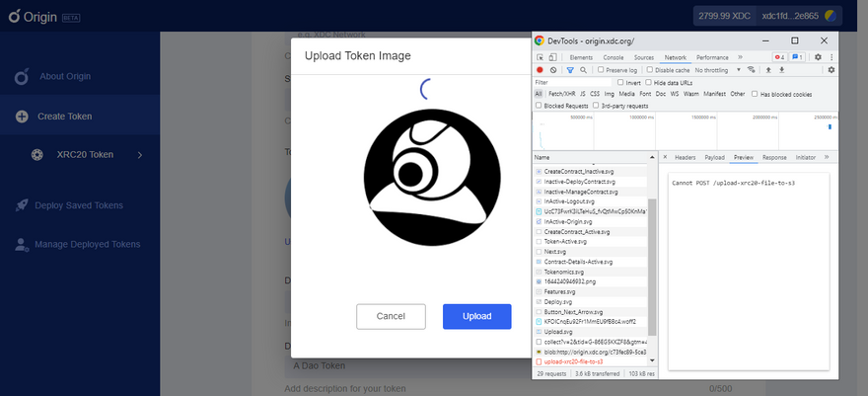Viewport: 868px width, 396px height.
Task: Open the Response tab in request details
Action: point(774,157)
